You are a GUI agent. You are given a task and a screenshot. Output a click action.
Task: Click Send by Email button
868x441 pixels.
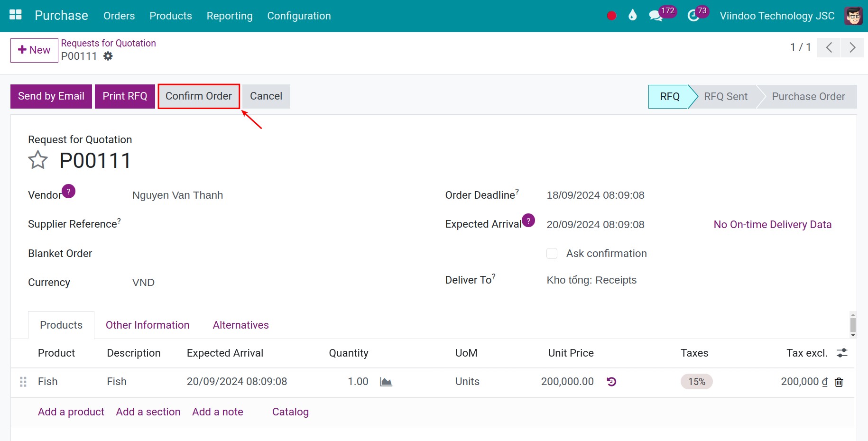click(51, 96)
